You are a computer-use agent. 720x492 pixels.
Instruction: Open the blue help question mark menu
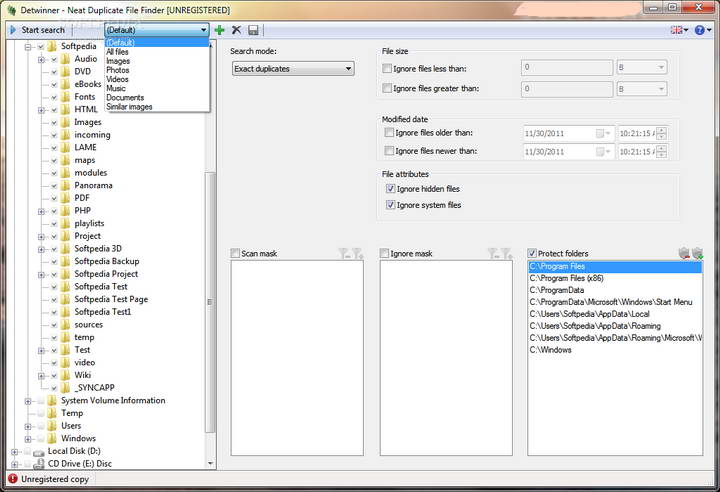click(702, 30)
